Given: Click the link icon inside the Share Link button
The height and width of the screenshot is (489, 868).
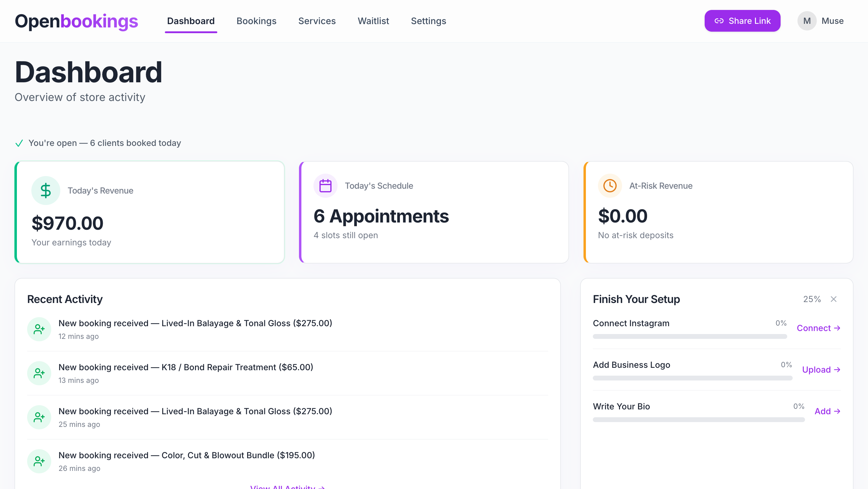Looking at the screenshot, I should point(719,21).
